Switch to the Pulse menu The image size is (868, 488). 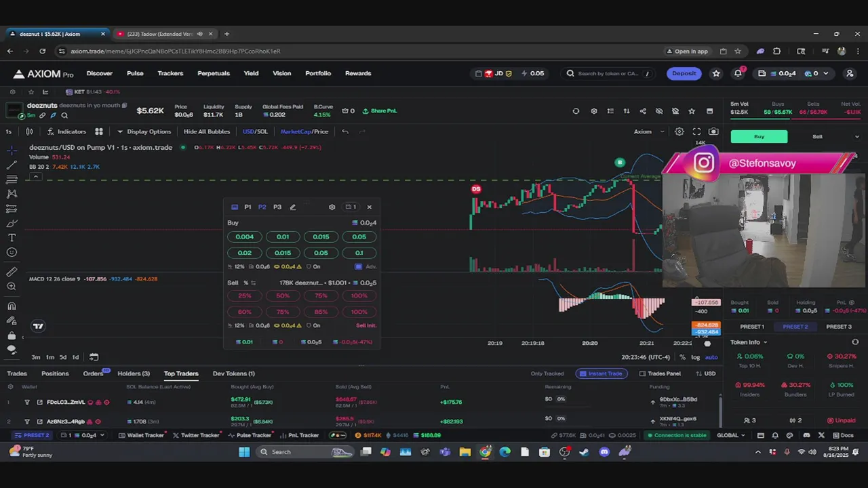(135, 73)
